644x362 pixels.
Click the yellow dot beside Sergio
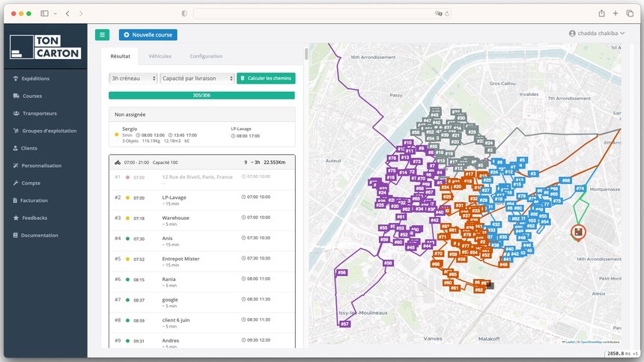116,135
